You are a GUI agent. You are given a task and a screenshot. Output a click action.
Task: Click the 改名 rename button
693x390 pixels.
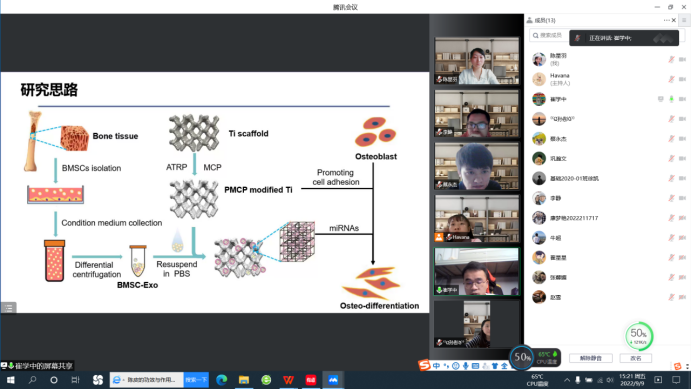pyautogui.click(x=636, y=358)
